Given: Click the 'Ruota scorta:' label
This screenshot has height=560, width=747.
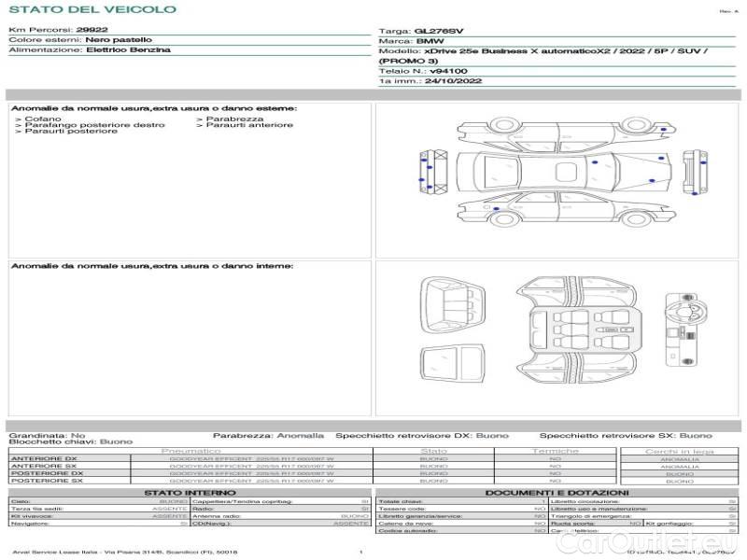Looking at the screenshot, I should click(572, 524).
